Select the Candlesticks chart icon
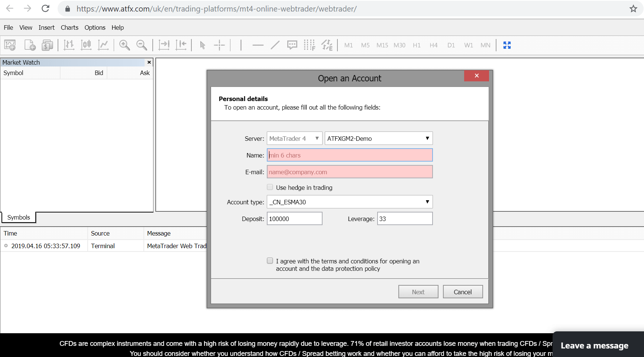Screen dimensions: 644x357 pos(86,45)
